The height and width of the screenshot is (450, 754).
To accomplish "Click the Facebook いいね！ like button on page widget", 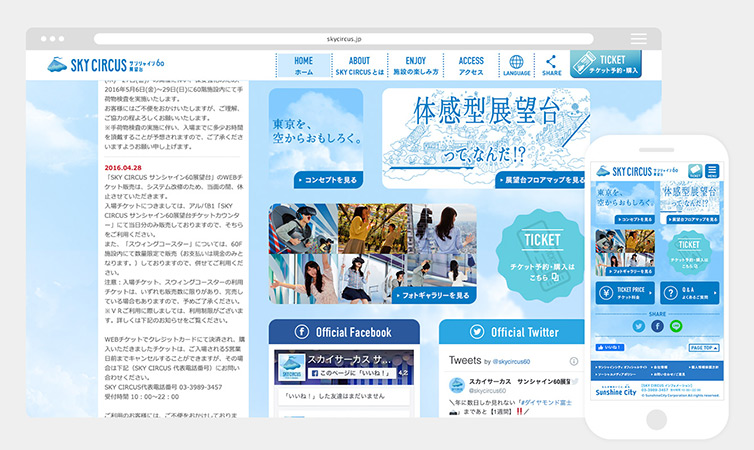I will (352, 373).
